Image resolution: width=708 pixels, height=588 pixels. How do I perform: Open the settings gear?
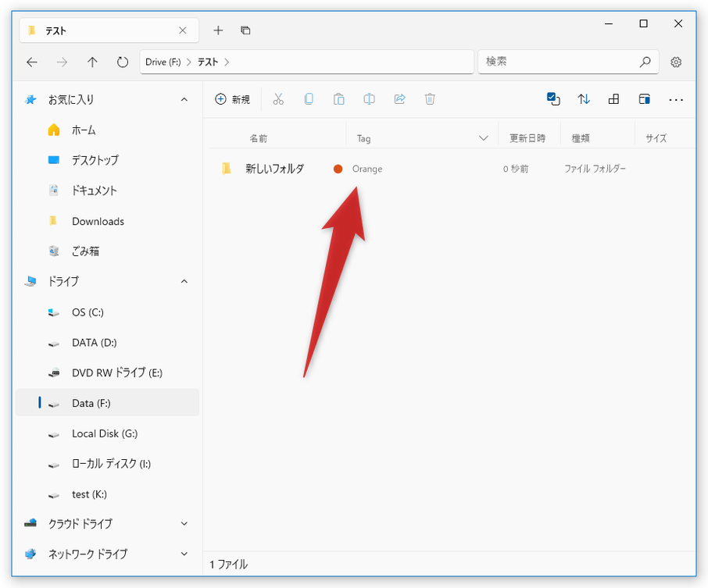pyautogui.click(x=676, y=62)
